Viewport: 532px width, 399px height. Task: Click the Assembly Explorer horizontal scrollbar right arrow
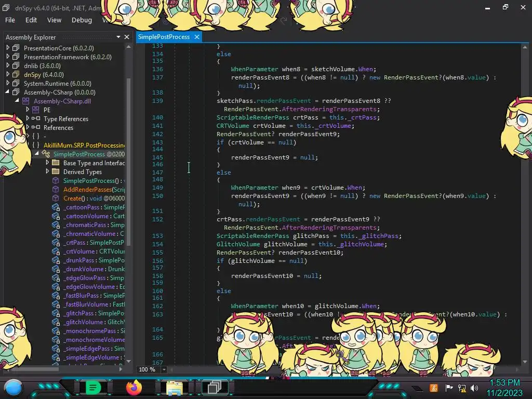click(x=121, y=369)
